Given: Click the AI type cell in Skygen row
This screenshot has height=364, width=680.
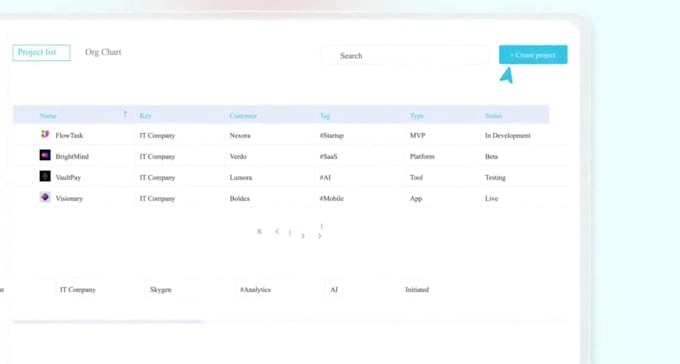Looking at the screenshot, I should 334,289.
